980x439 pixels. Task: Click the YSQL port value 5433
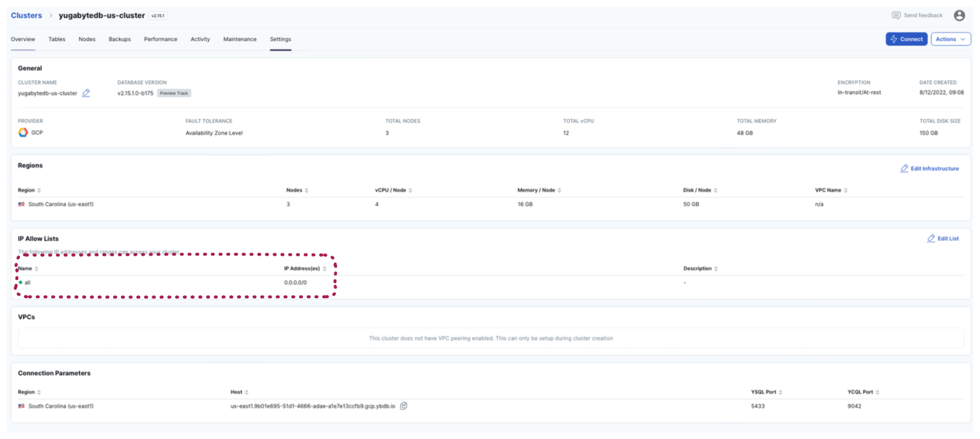click(758, 406)
